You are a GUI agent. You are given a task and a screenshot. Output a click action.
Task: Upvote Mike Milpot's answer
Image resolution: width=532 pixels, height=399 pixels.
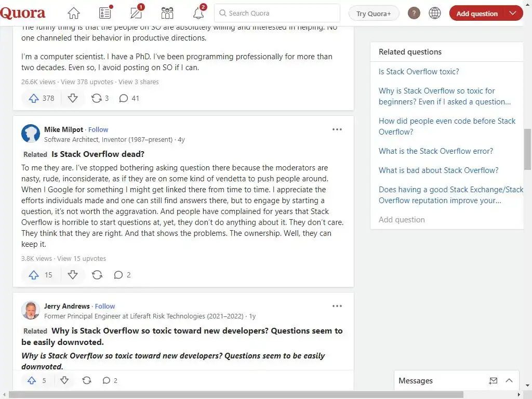coord(41,275)
